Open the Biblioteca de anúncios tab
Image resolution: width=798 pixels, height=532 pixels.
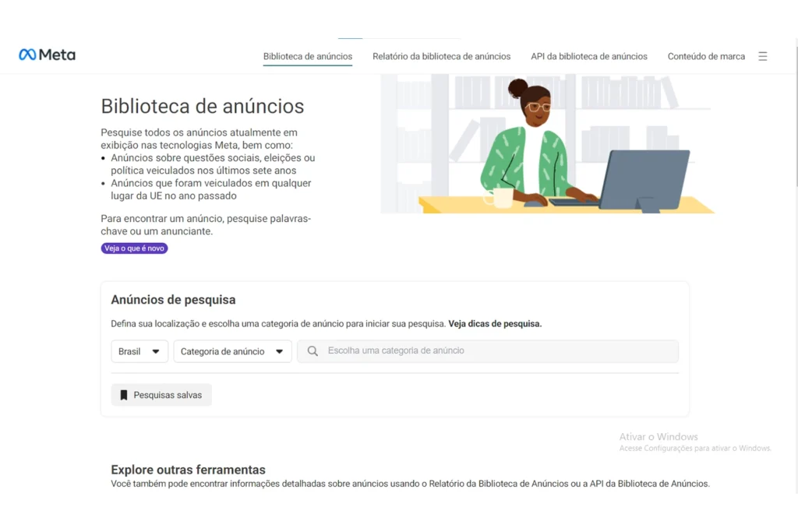[x=307, y=56]
